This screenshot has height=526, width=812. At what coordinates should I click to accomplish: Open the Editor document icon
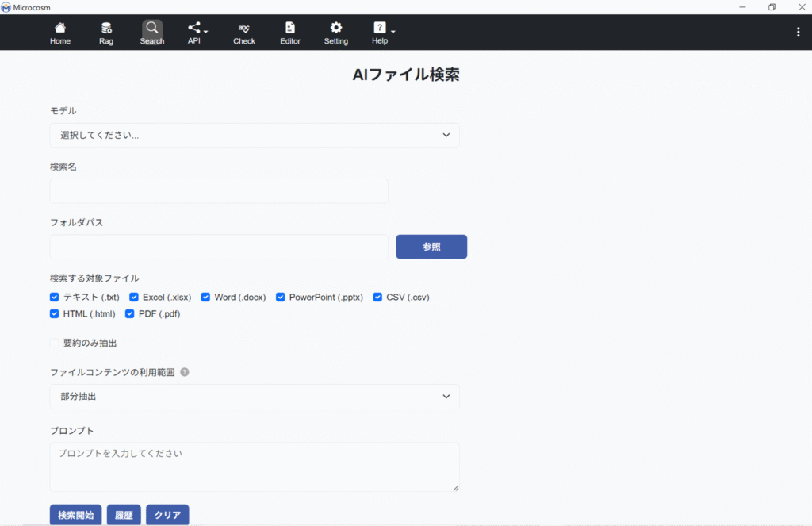click(290, 28)
